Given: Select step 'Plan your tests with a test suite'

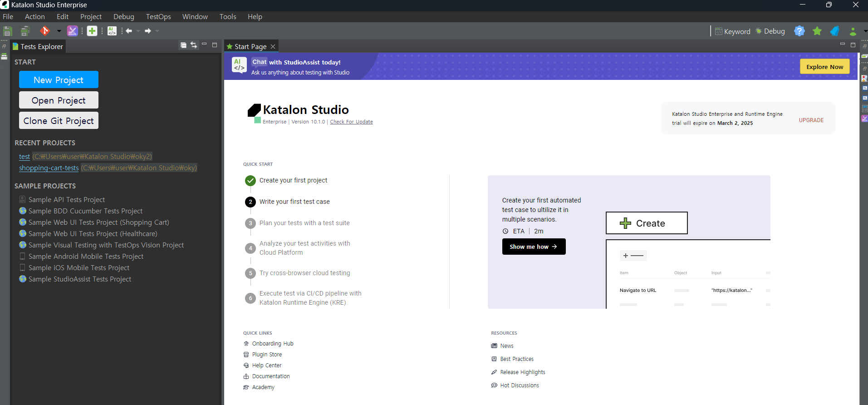Looking at the screenshot, I should 304,223.
